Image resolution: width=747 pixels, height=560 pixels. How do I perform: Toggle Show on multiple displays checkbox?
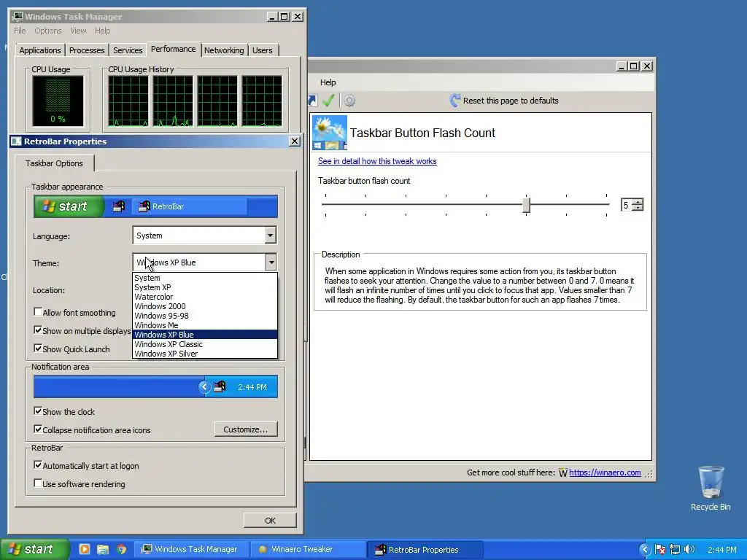38,330
